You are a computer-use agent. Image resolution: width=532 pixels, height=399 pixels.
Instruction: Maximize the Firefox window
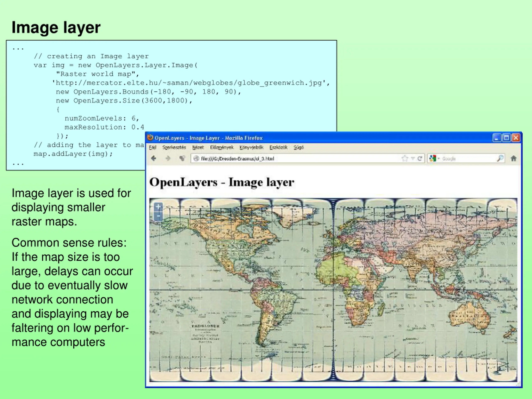tap(506, 138)
